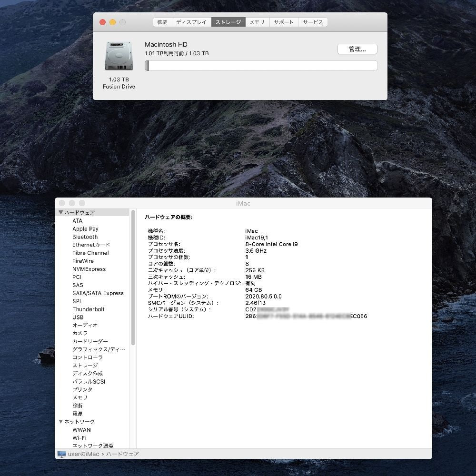Open the ディスプレイ tab
The width and height of the screenshot is (476, 476).
tap(191, 22)
